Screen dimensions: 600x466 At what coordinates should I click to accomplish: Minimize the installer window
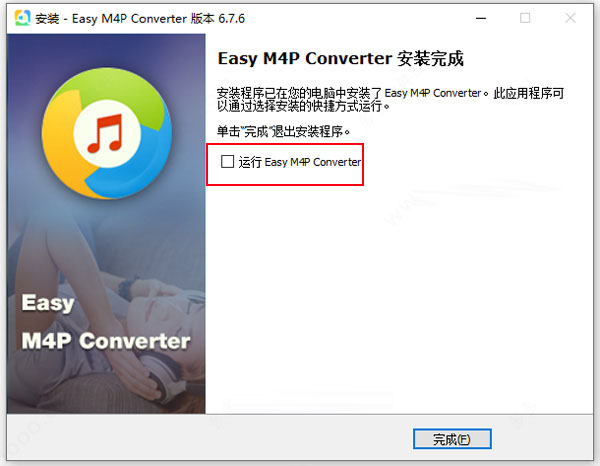tap(481, 18)
